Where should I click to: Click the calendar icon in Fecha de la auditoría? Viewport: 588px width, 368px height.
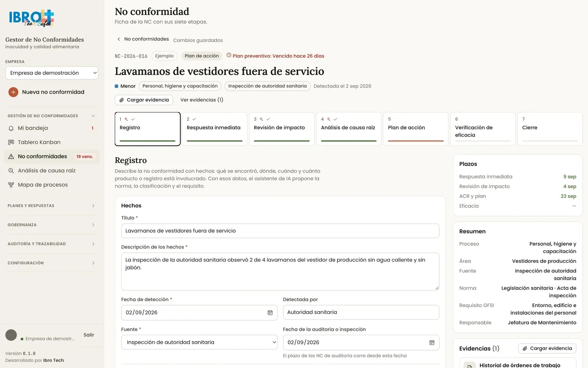[x=432, y=343]
